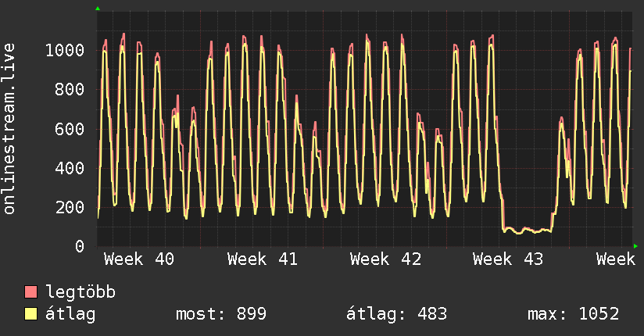
Task: Click the 400 y-axis label
Action: (x=70, y=168)
